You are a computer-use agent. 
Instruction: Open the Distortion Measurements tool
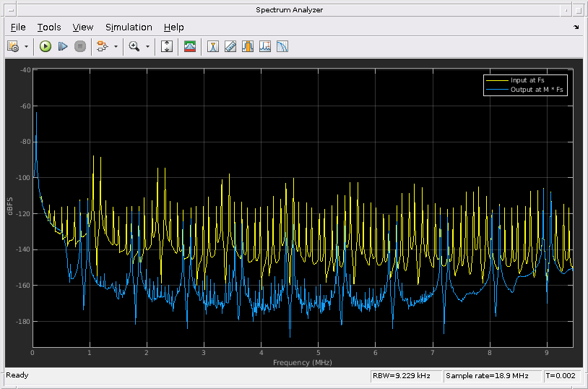pyautogui.click(x=265, y=46)
